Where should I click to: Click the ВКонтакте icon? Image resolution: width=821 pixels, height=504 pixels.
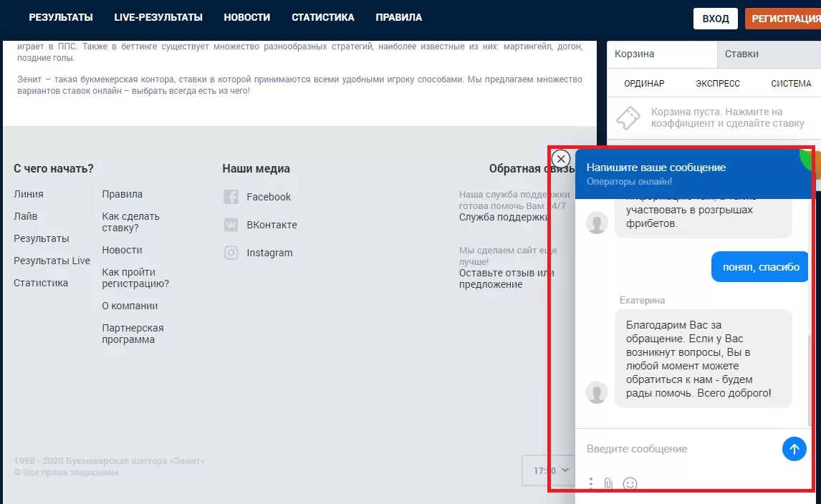coord(231,225)
